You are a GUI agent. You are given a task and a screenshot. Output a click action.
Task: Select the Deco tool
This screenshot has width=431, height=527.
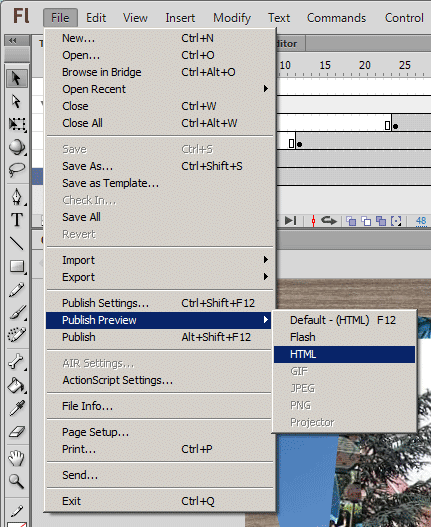click(x=16, y=335)
